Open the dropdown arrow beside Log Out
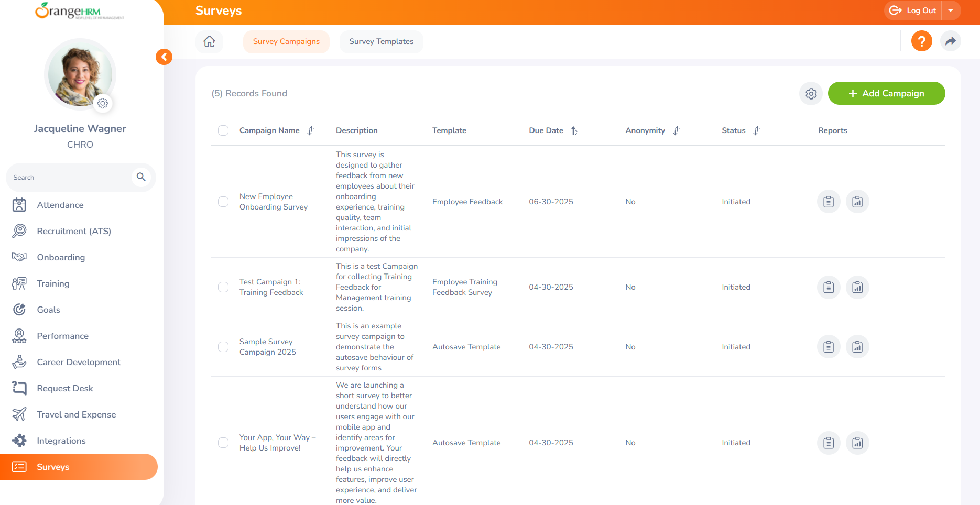Image resolution: width=980 pixels, height=505 pixels. tap(951, 10)
